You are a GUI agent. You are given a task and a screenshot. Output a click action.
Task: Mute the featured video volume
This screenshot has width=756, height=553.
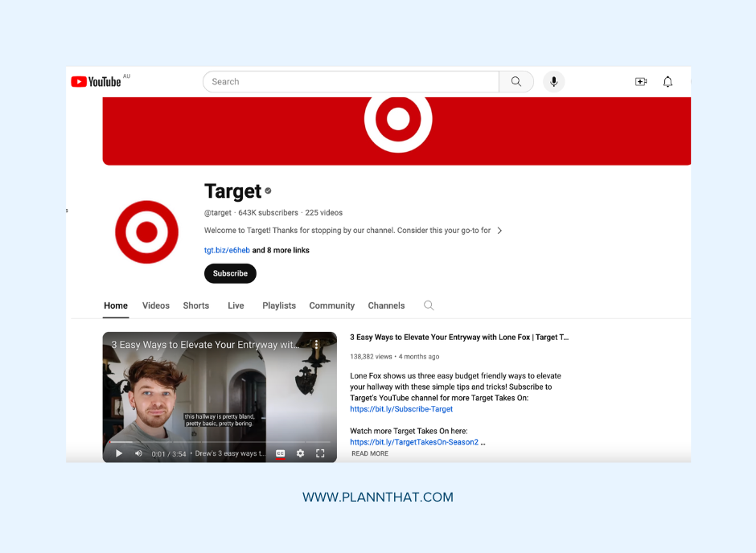tap(138, 453)
